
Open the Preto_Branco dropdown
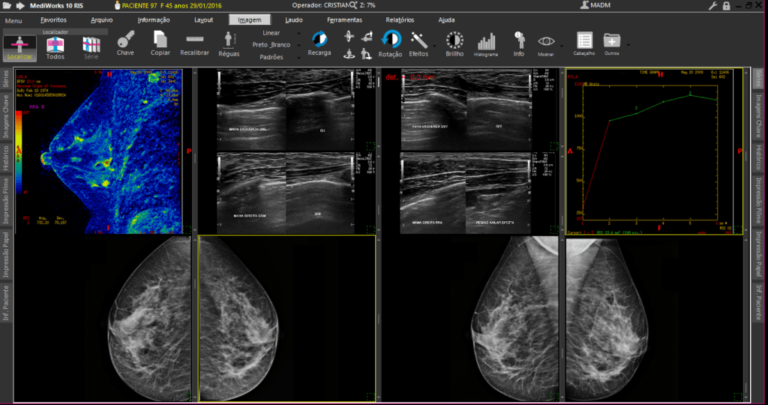299,45
